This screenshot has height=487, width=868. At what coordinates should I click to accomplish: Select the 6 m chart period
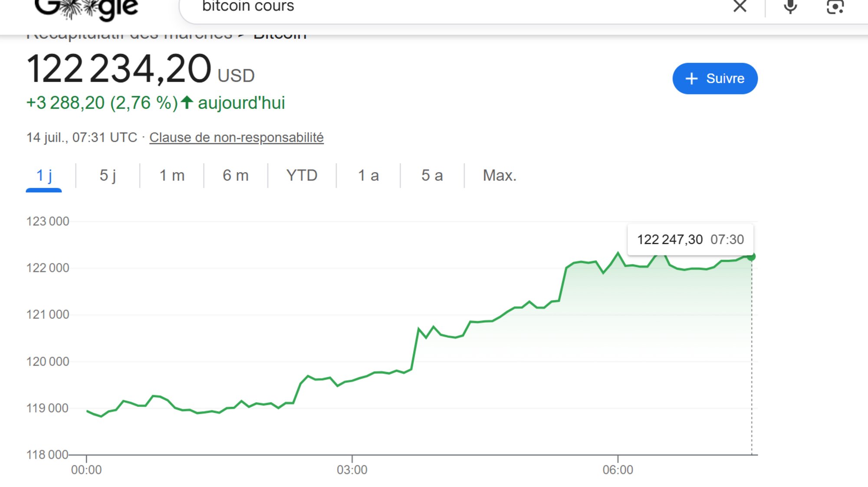236,176
